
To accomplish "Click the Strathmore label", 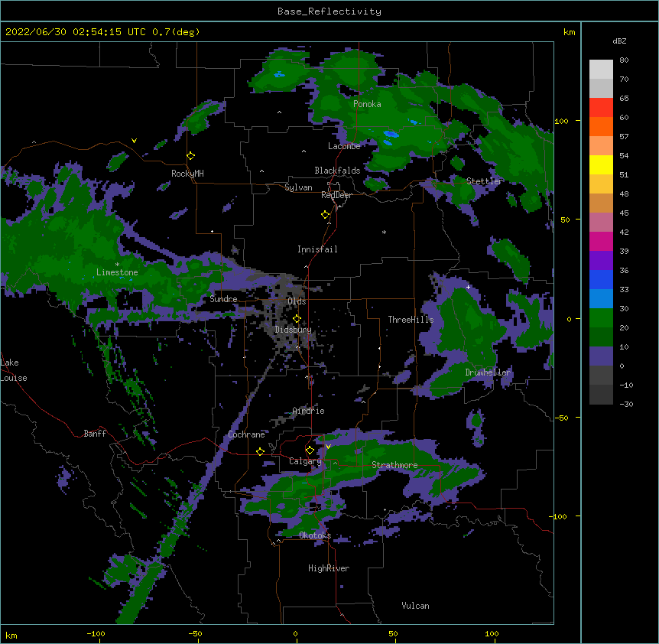I will (x=394, y=465).
